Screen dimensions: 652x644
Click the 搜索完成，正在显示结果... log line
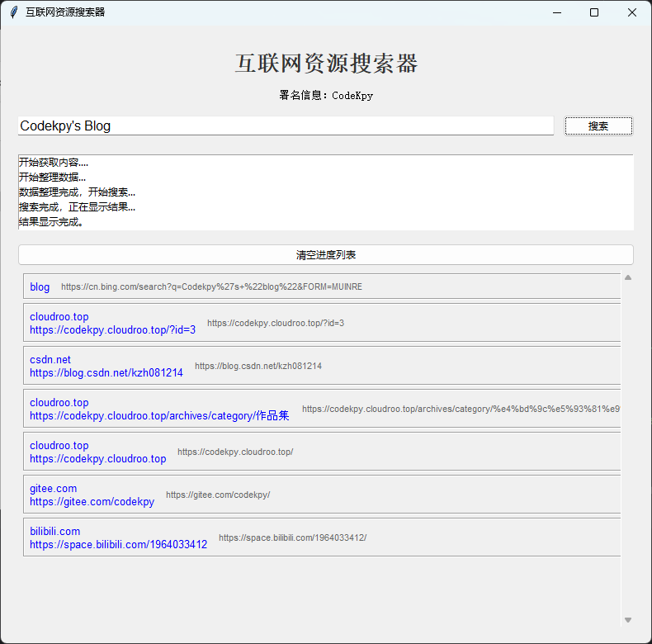point(77,206)
